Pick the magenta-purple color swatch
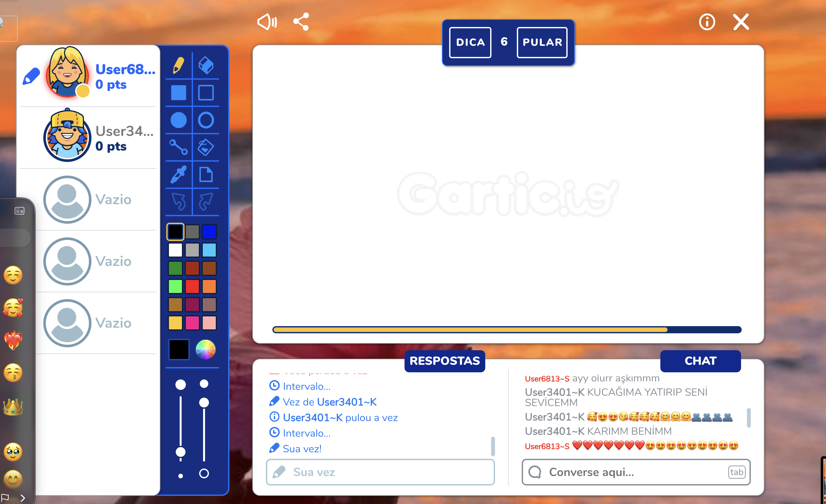The image size is (826, 504). coord(192,305)
